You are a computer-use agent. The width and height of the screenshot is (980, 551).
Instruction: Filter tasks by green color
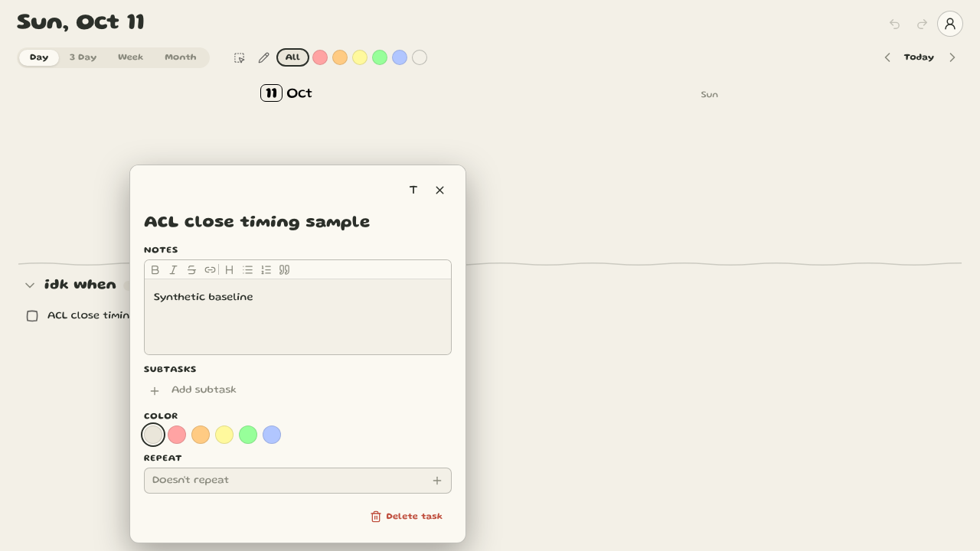[x=380, y=57]
